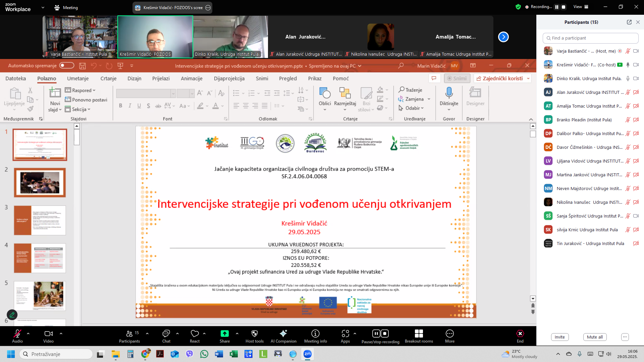Toggle video for Sanja Špiritović in participants
The height and width of the screenshot is (362, 644).
[x=636, y=216]
